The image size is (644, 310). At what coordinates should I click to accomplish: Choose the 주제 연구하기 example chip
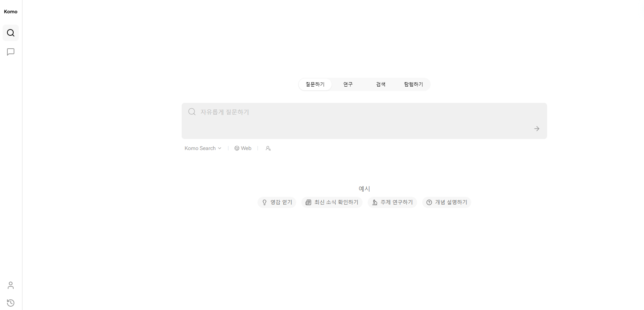(392, 202)
